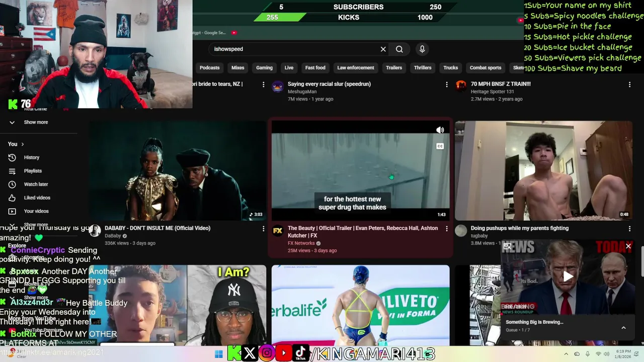
Task: Open the YouTube tab icon in browser tab strip
Action: point(234,33)
